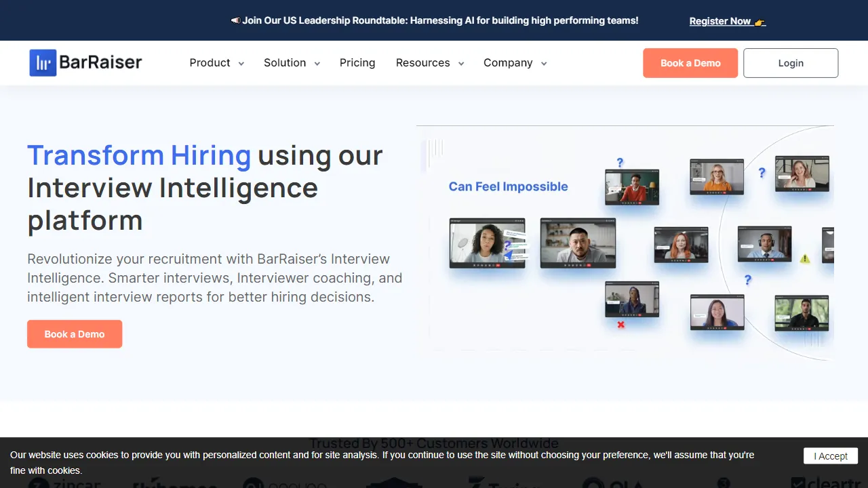868x488 pixels.
Task: Click the video tile of the man in the gray shirt
Action: [x=578, y=243]
